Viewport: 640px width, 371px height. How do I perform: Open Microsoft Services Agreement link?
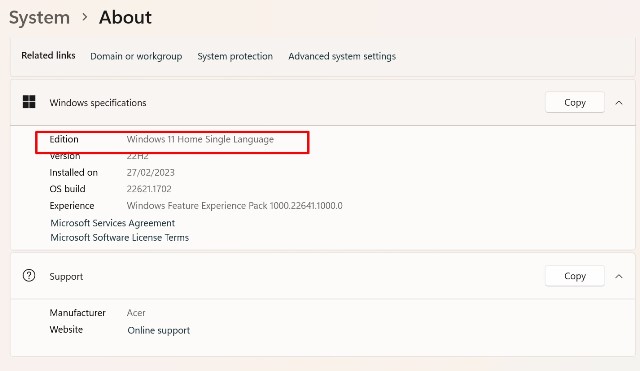113,223
